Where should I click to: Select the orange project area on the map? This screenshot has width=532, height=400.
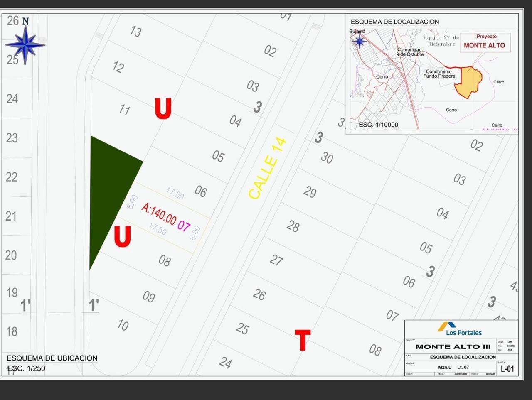pos(468,82)
